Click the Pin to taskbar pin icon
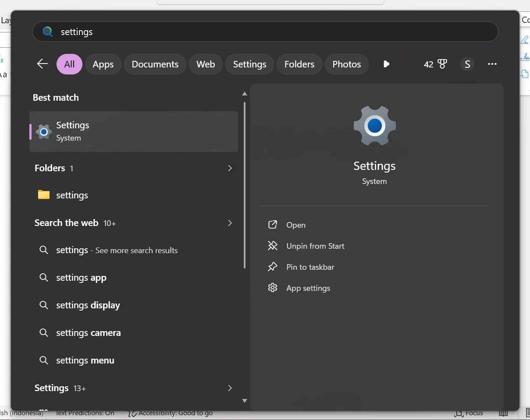The height and width of the screenshot is (420, 530). coord(273,267)
